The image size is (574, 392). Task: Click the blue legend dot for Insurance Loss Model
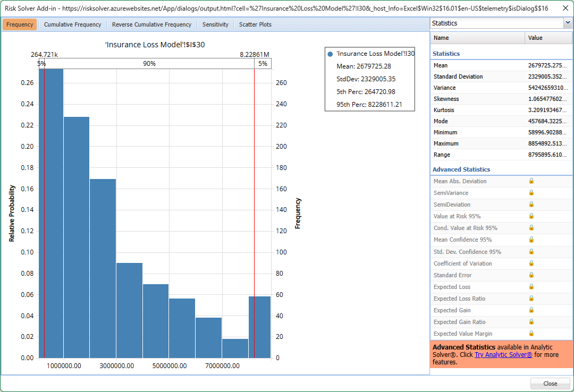coord(331,54)
